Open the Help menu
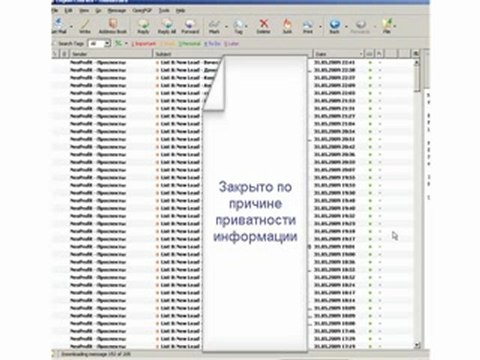This screenshot has width=480, height=360. point(180,11)
